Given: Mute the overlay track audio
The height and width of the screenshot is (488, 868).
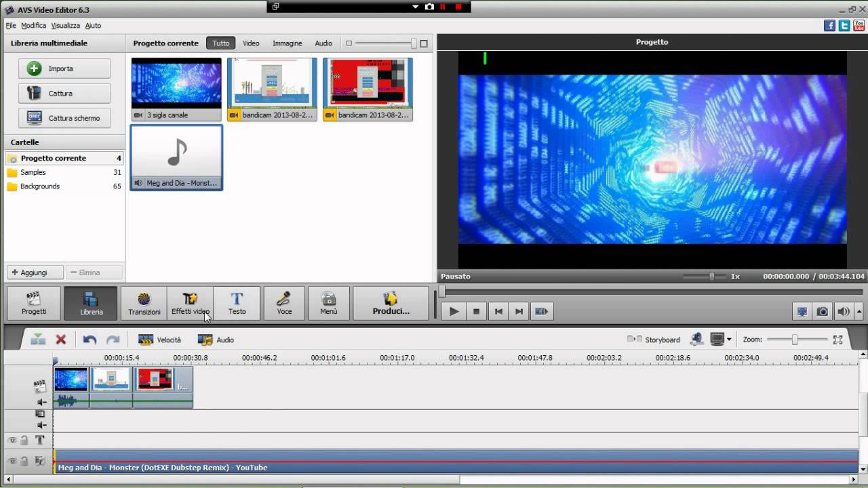Looking at the screenshot, I should pos(41,425).
